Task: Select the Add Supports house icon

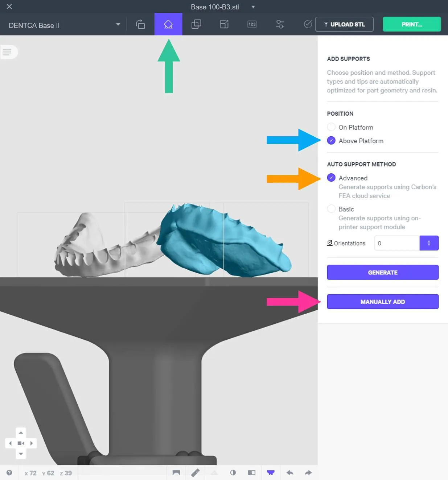Action: [168, 24]
